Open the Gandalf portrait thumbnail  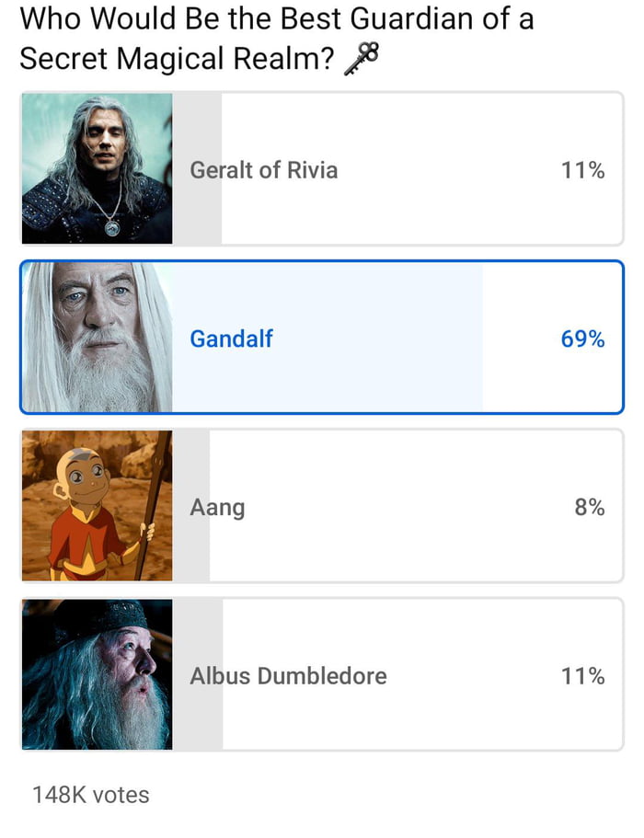[97, 338]
